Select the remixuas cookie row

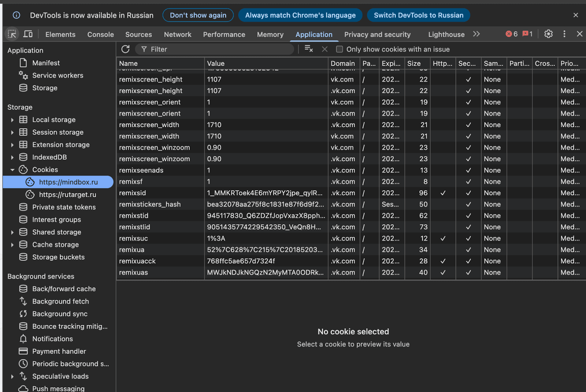tap(351, 273)
